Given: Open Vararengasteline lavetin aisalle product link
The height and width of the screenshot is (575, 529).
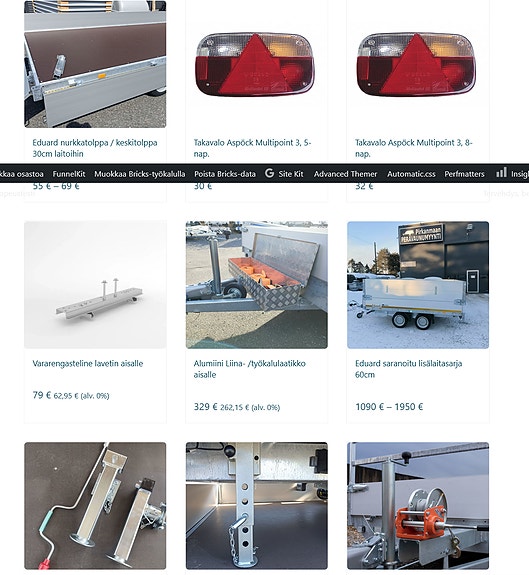Looking at the screenshot, I should click(88, 363).
